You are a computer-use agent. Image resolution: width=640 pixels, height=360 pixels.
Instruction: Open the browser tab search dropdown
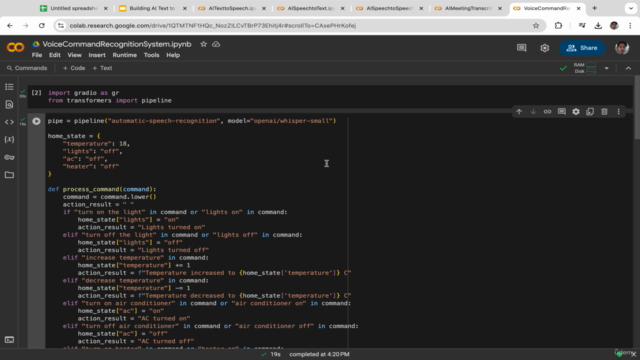pos(631,8)
